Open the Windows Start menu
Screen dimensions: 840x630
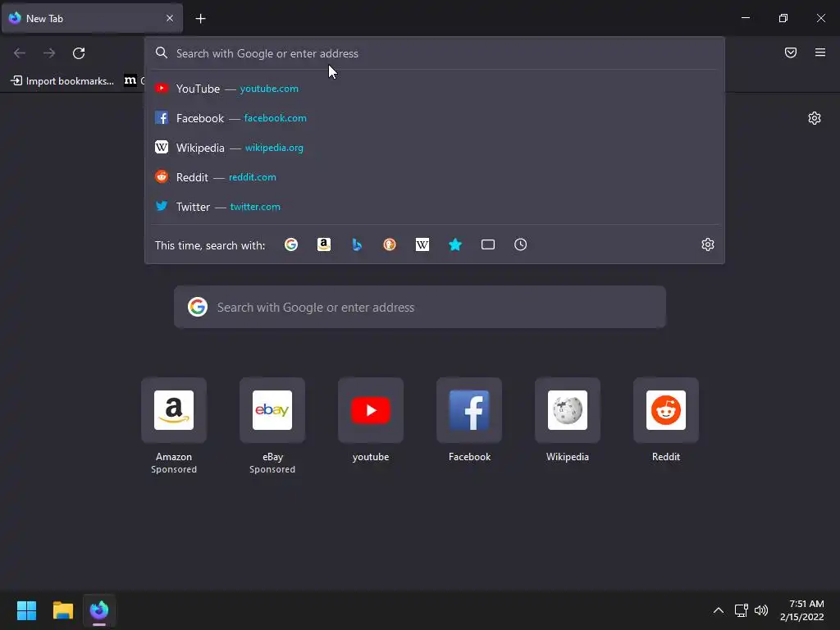26,610
